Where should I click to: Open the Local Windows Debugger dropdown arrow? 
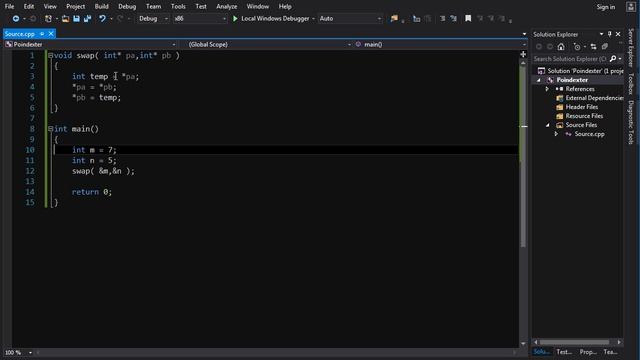pos(313,19)
